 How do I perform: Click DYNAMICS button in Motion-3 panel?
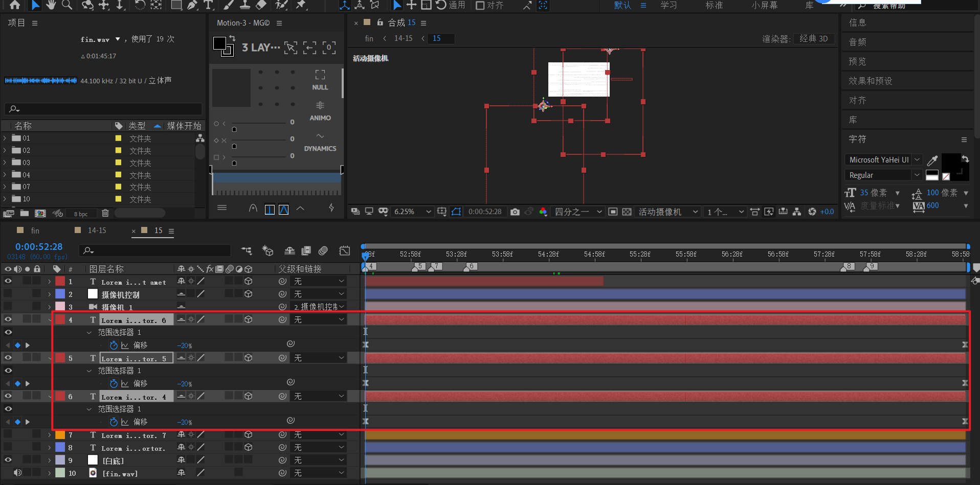click(x=320, y=142)
